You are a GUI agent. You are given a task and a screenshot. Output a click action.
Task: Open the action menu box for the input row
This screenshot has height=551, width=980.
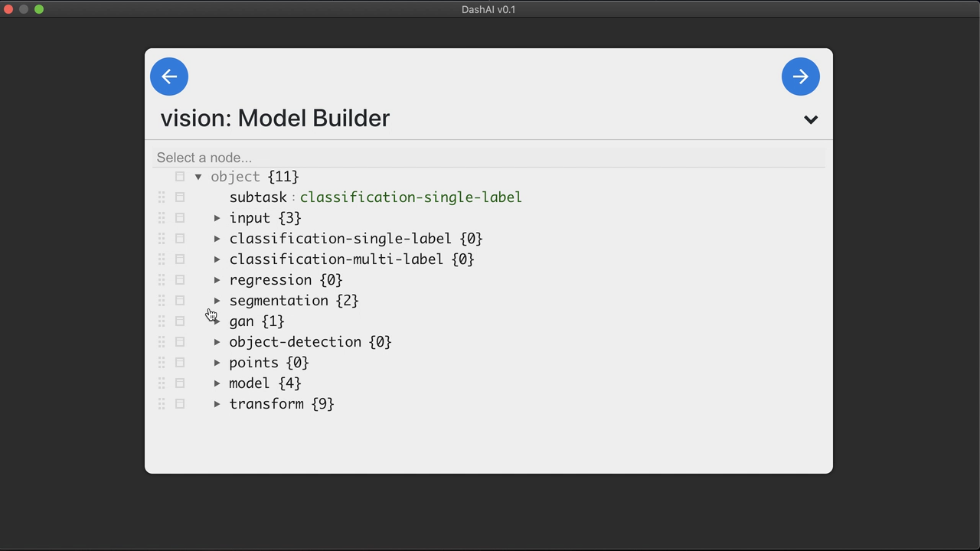coord(180,218)
